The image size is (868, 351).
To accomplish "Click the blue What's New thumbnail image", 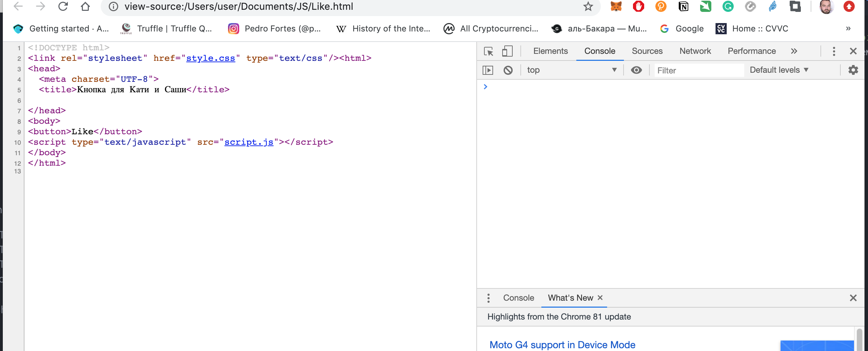I will click(817, 346).
